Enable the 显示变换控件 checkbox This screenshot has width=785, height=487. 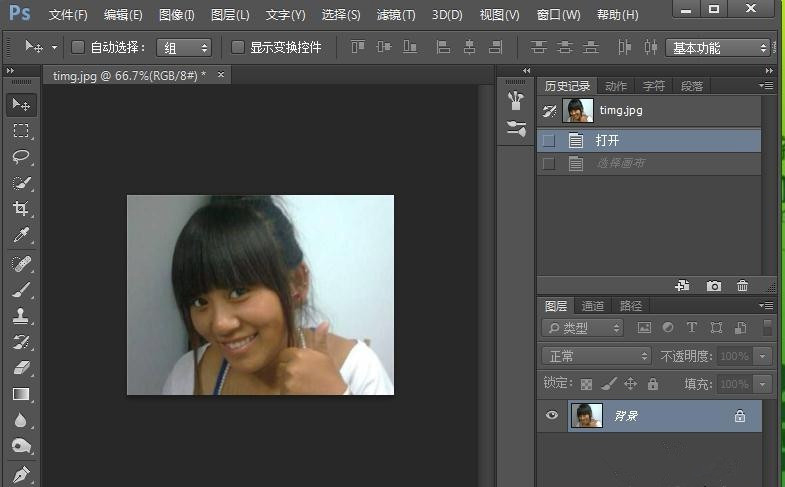point(238,47)
